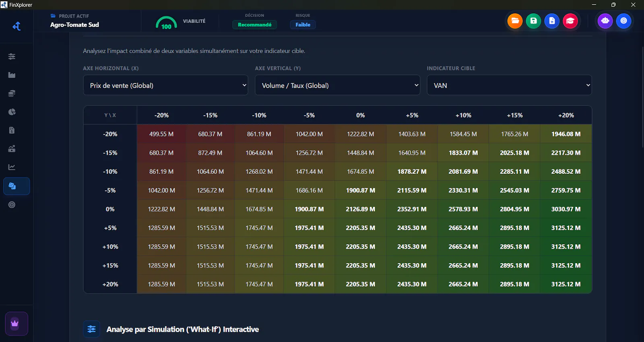Select the pie chart icon in sidebar
The width and height of the screenshot is (644, 342).
(x=12, y=112)
